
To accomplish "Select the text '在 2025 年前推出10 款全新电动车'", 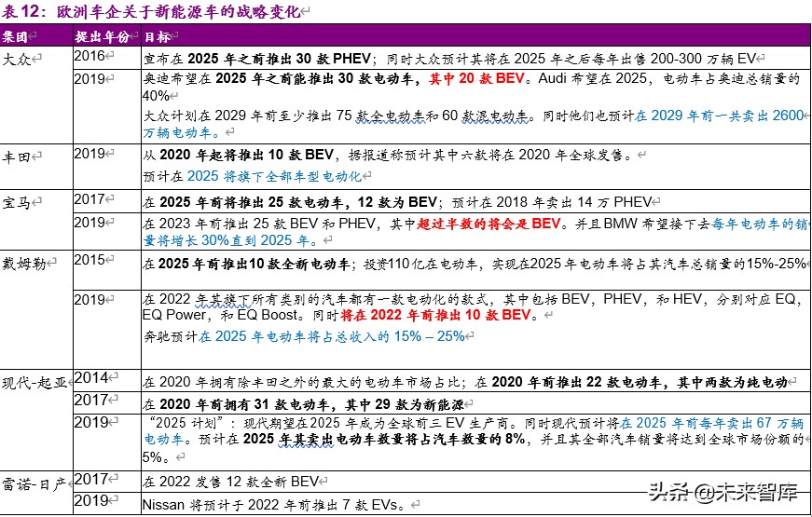I will click(x=246, y=264).
